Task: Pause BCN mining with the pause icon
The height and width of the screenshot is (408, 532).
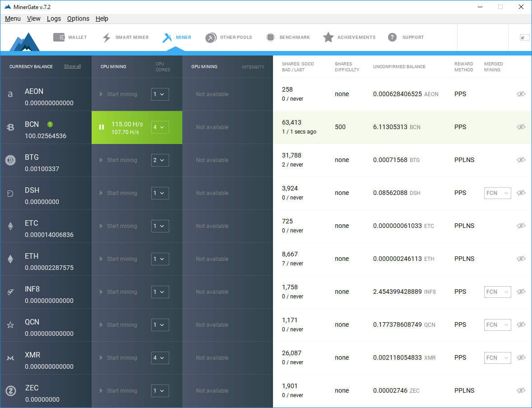Action: [101, 127]
